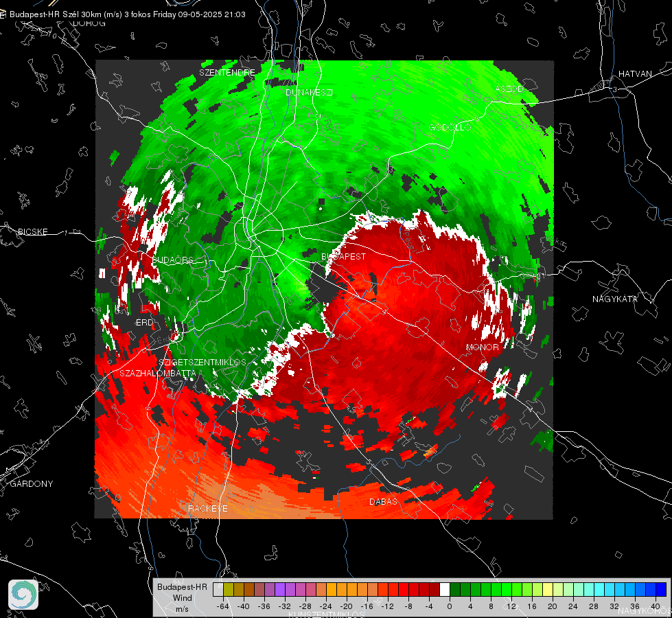Select the olive swatch above -64
The height and width of the screenshot is (618, 672).
[x=228, y=589]
